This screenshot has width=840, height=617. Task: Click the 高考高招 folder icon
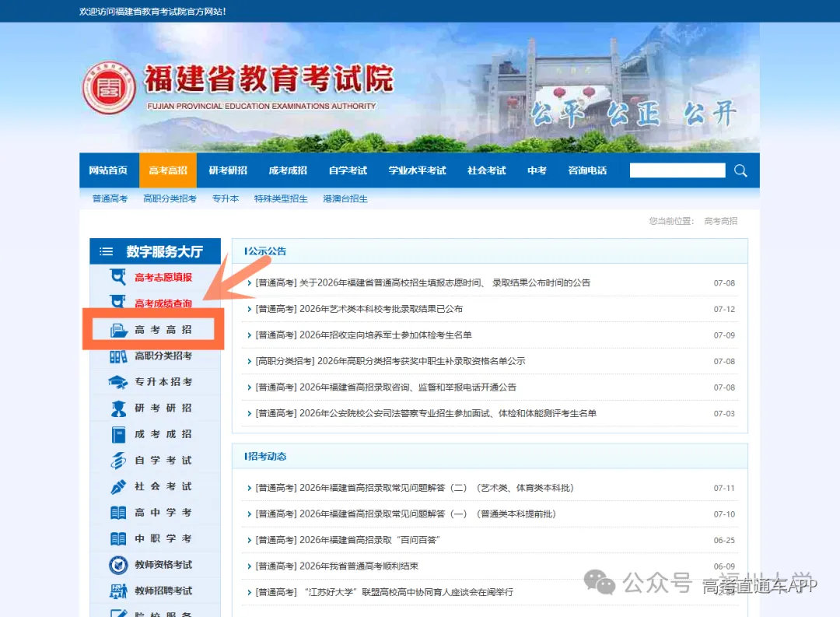point(118,330)
